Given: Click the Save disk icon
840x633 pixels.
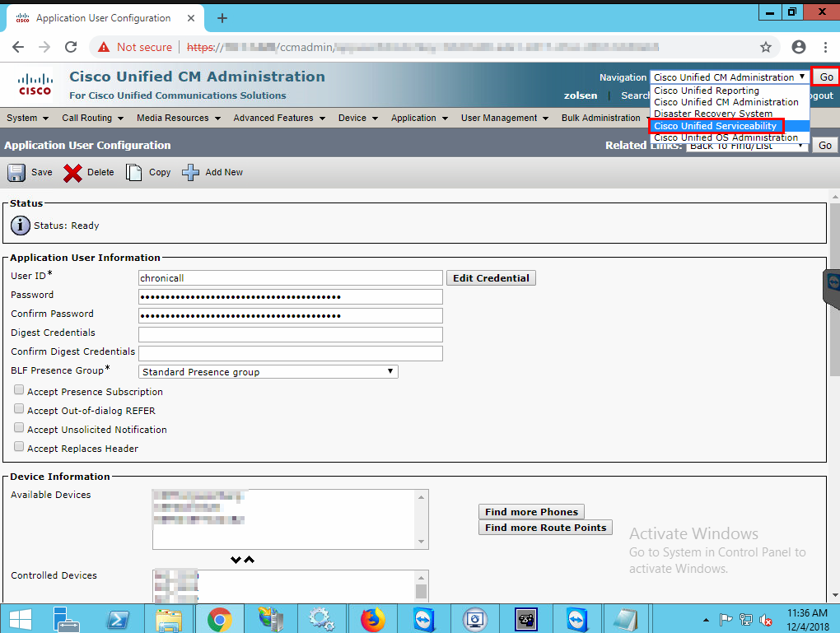Looking at the screenshot, I should click(x=16, y=172).
